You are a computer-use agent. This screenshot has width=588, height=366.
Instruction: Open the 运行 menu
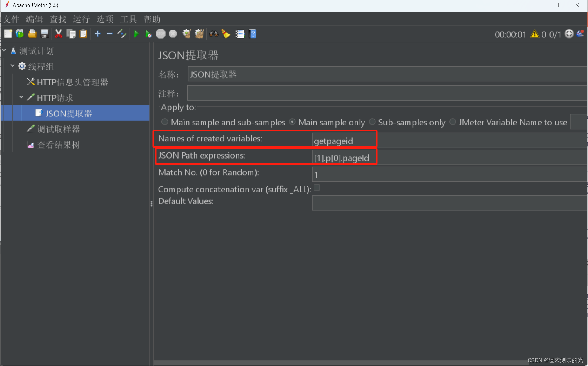[x=81, y=19]
